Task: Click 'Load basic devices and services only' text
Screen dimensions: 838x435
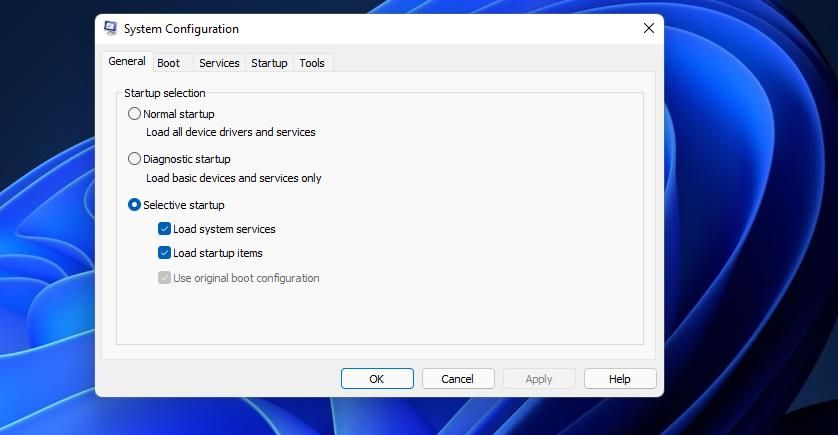Action: point(234,178)
